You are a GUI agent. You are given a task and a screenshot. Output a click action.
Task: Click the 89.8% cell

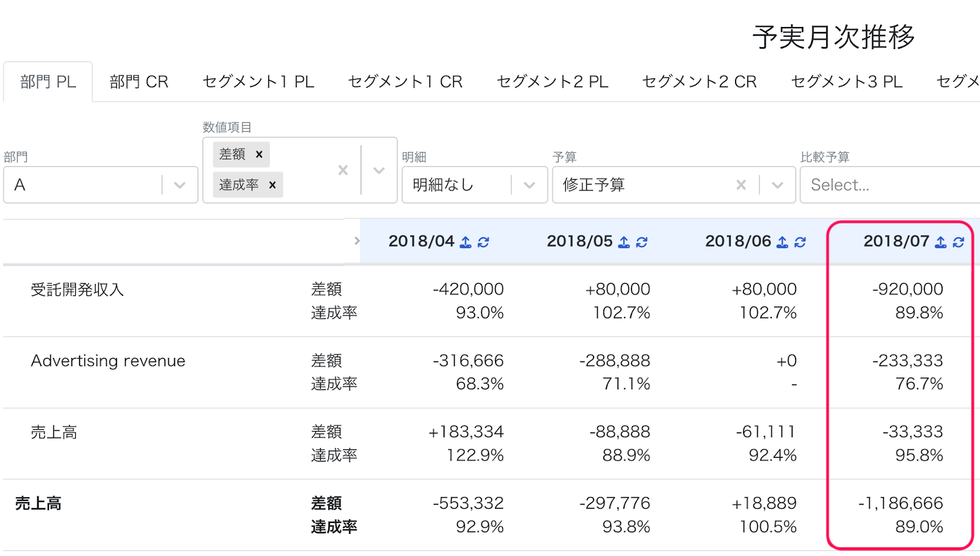point(919,313)
